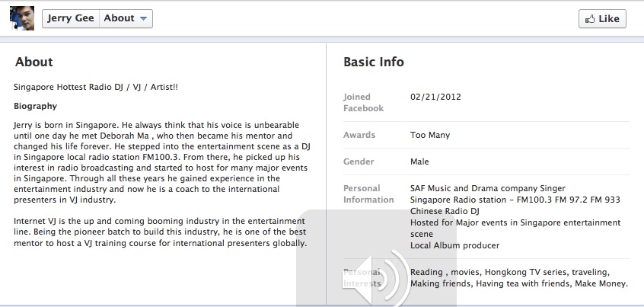Select the Too Many awards value

pos(430,136)
